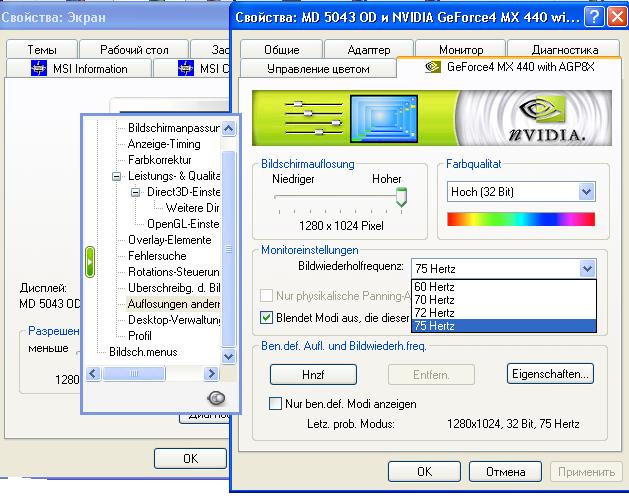Image resolution: width=629 pixels, height=496 pixels.
Task: Close the MD 5043 OD properties window
Action: pyautogui.click(x=617, y=17)
